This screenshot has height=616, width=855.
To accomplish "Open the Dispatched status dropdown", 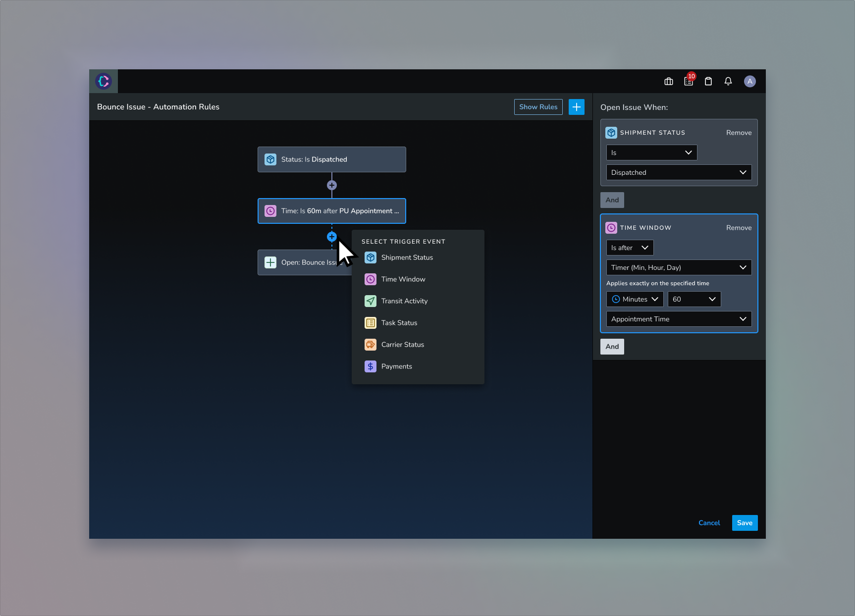I will tap(679, 172).
